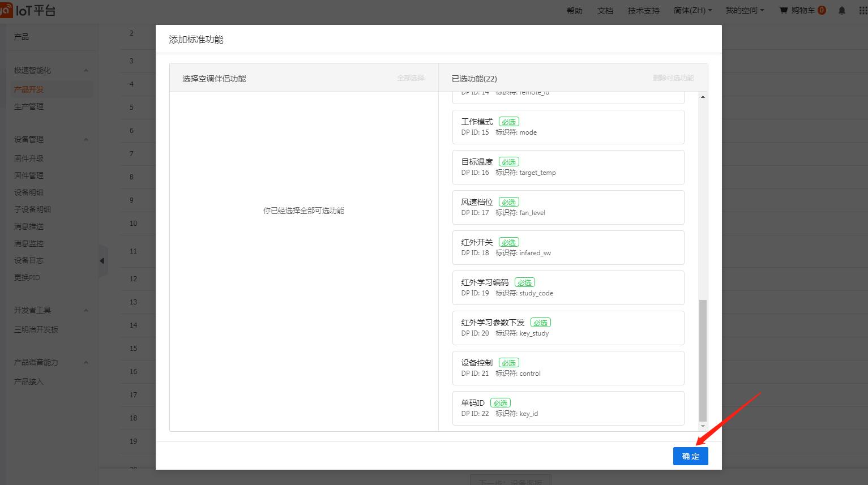Collapse the 开发者工具 sidebar section
Screen dimensions: 868x485
(x=86, y=310)
